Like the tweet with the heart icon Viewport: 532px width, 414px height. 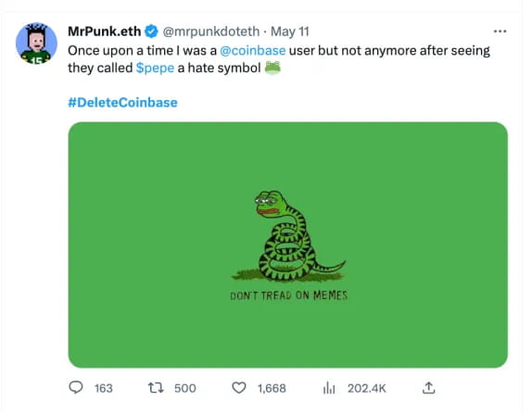pos(238,387)
